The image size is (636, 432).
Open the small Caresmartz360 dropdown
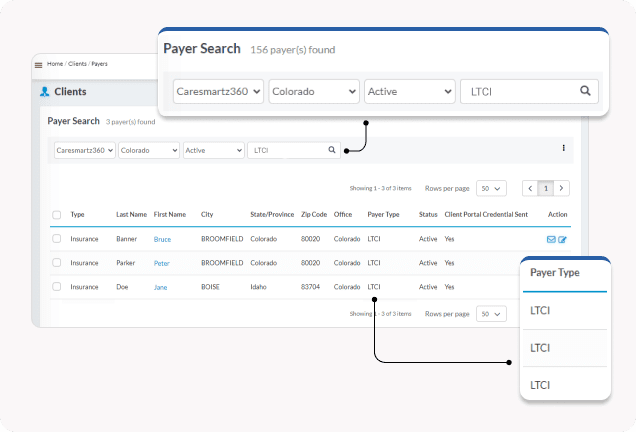coord(85,150)
